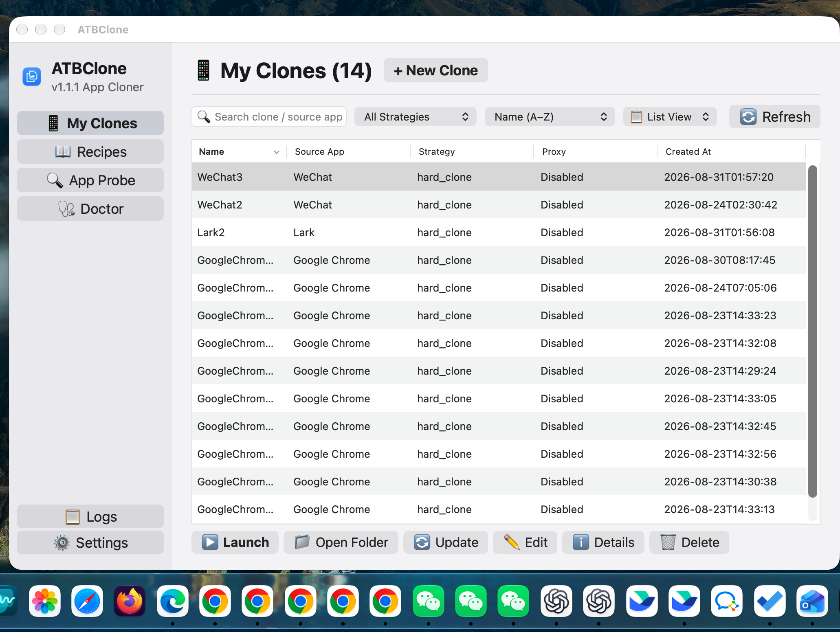Open Safari from the Dock

(x=87, y=601)
